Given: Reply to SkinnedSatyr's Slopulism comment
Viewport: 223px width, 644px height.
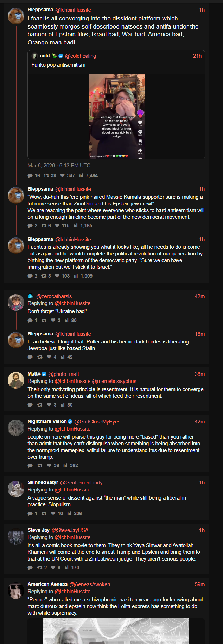Looking at the screenshot, I should [x=30, y=513].
